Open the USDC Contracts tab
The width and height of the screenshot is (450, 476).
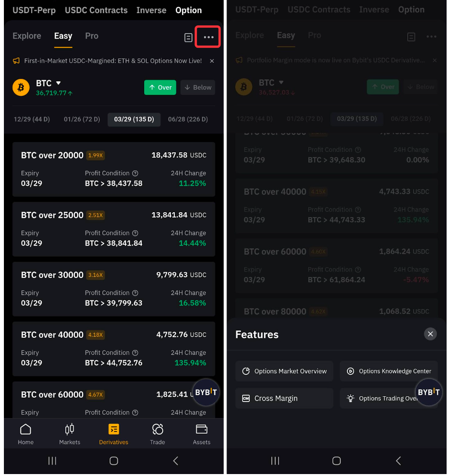[96, 10]
